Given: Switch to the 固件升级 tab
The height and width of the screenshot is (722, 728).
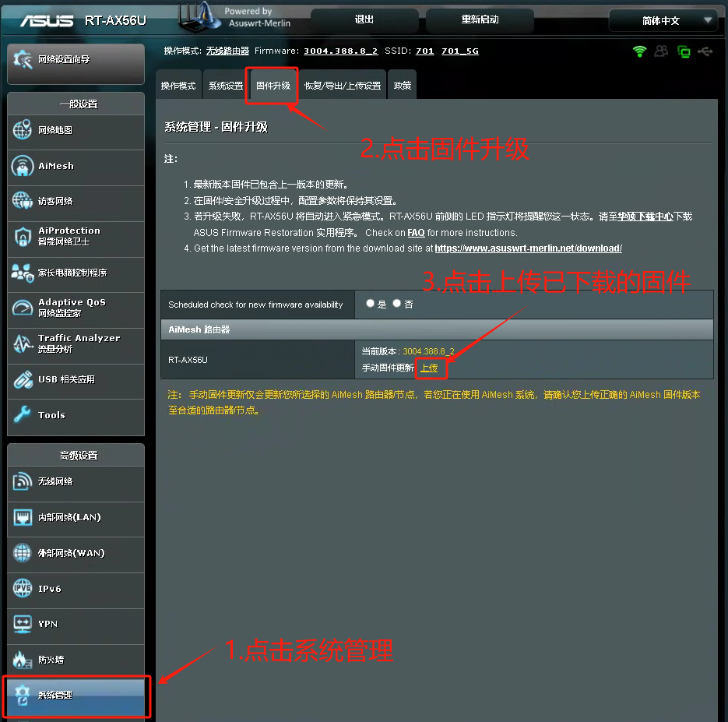Looking at the screenshot, I should pos(273,86).
